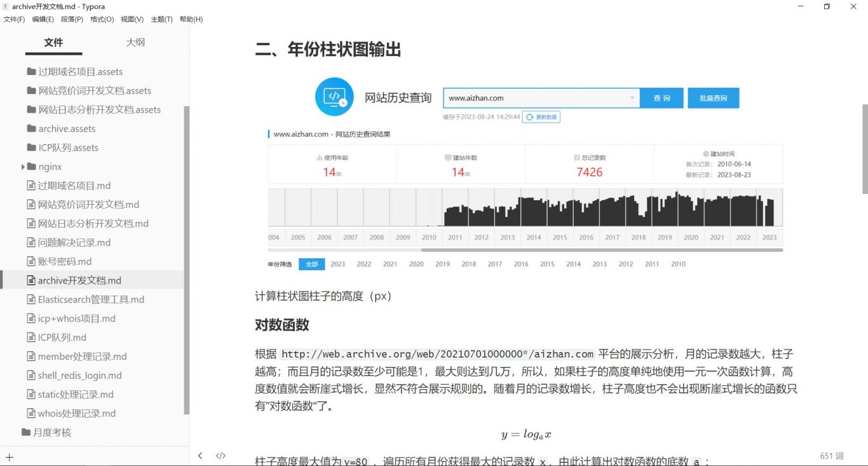Collapse sidebar with the left chevron icon
This screenshot has width=868, height=466.
(200, 456)
